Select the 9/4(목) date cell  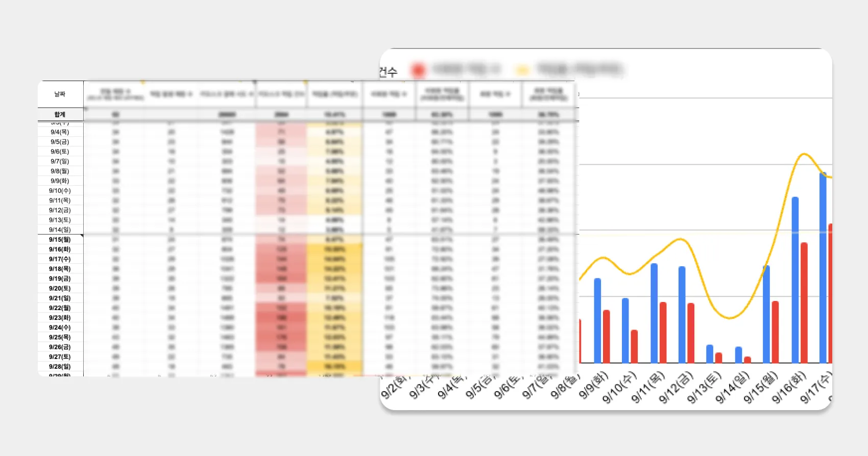pos(60,132)
